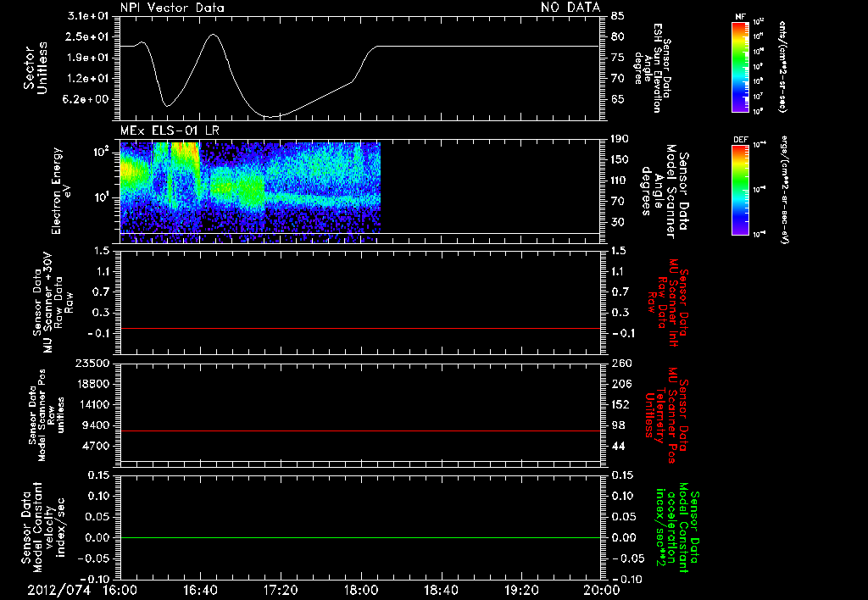Click the 2.5e+01 sector tick value

[87, 36]
